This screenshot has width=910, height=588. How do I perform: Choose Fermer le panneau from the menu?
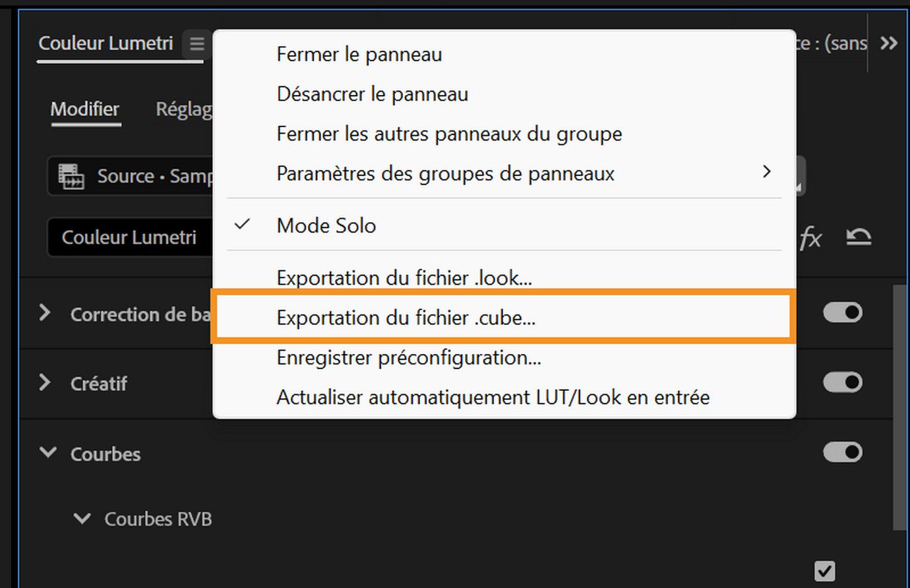pyautogui.click(x=359, y=54)
